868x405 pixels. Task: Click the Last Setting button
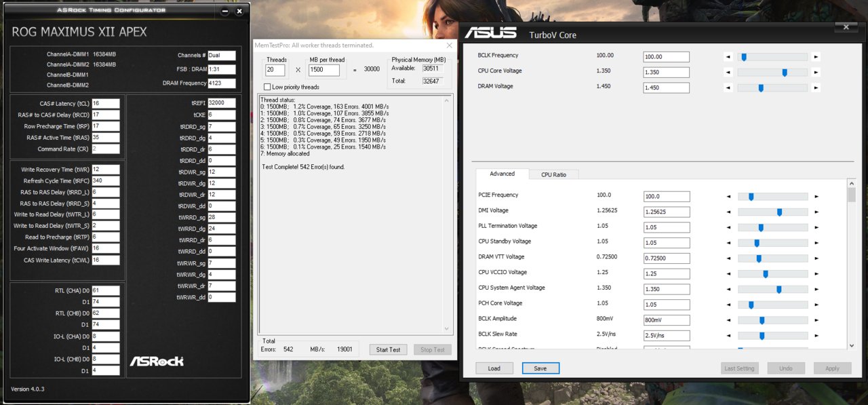click(x=739, y=368)
